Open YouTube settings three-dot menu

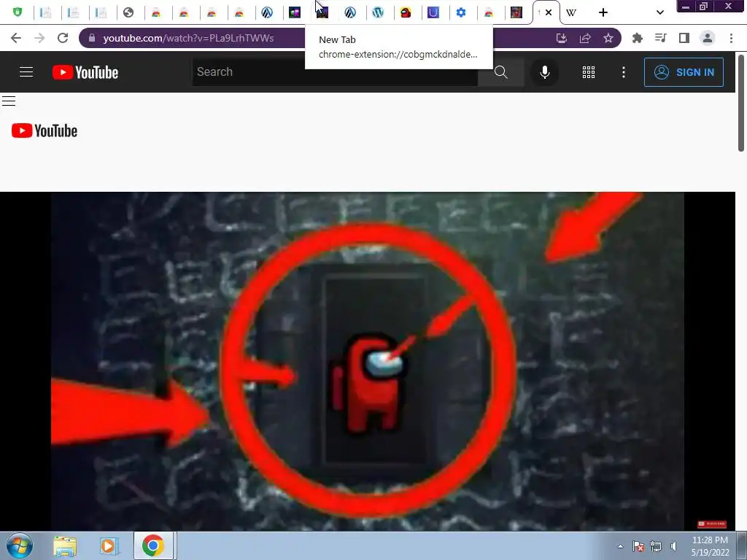click(624, 72)
